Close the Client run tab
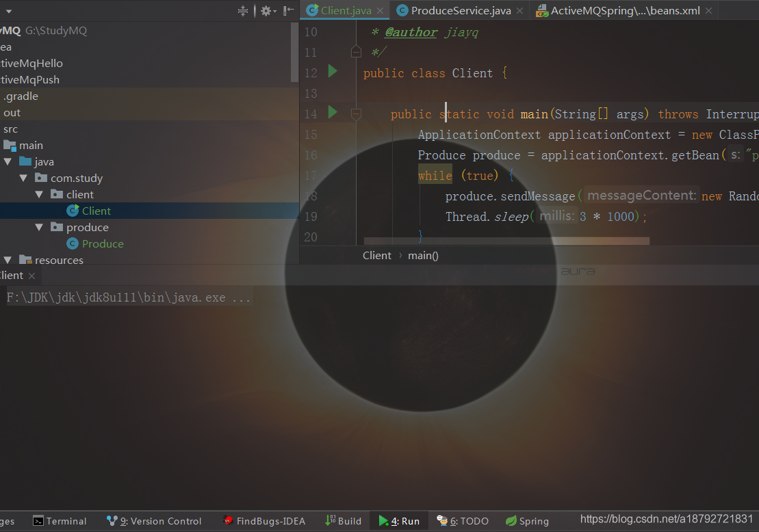Screen dimensions: 759x532 click(32, 276)
